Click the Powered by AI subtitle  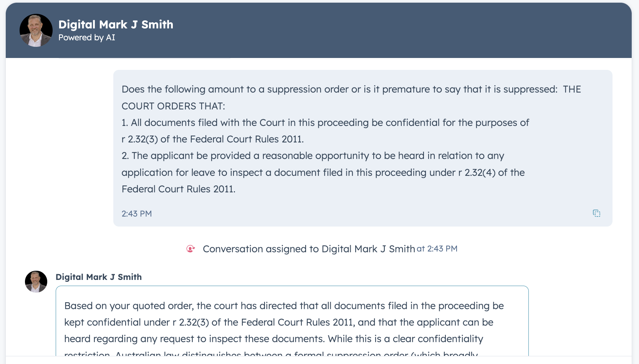coord(87,38)
